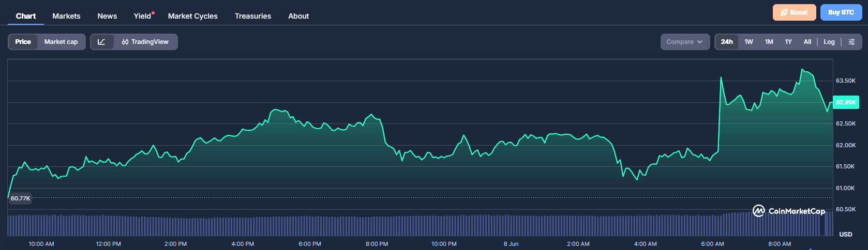Click the 62.50K axis label
The image size is (868, 250).
(846, 123)
